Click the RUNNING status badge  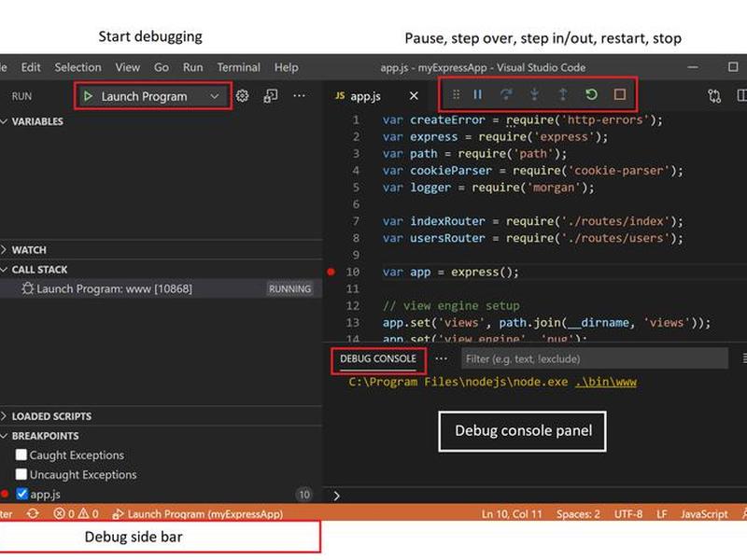coord(289,289)
